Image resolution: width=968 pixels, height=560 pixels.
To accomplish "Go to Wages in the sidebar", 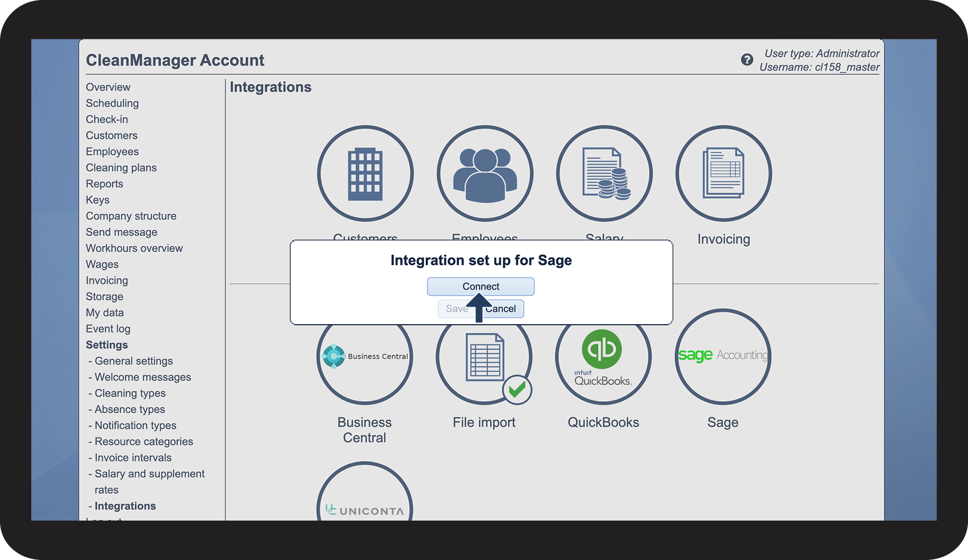I will click(x=102, y=264).
